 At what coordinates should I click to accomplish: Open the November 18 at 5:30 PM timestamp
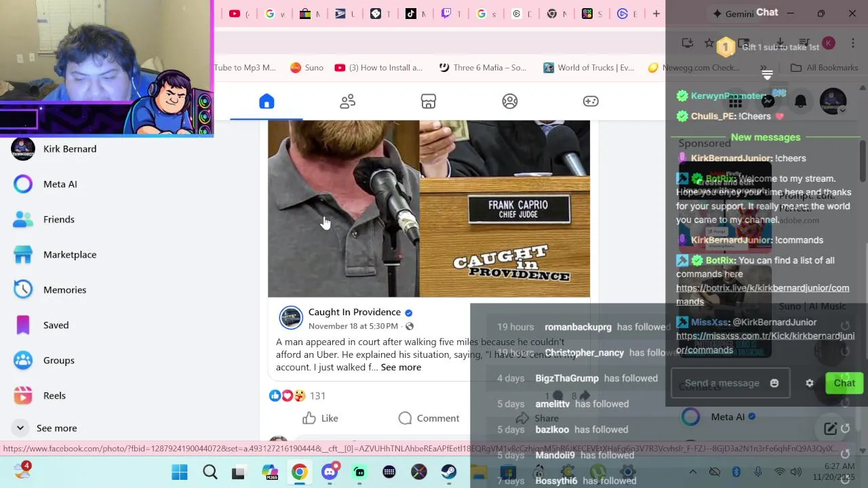tap(353, 326)
